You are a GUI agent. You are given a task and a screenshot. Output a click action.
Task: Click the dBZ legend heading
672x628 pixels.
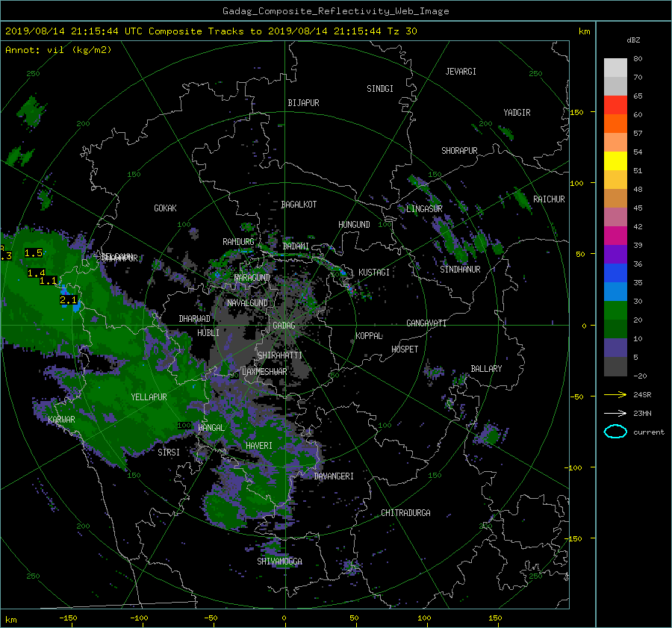click(633, 40)
